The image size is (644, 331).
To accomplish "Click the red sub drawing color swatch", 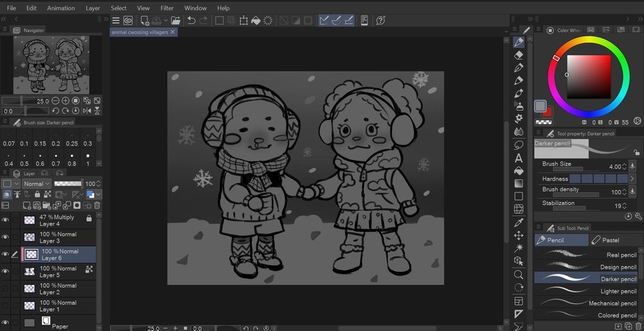I will click(548, 112).
